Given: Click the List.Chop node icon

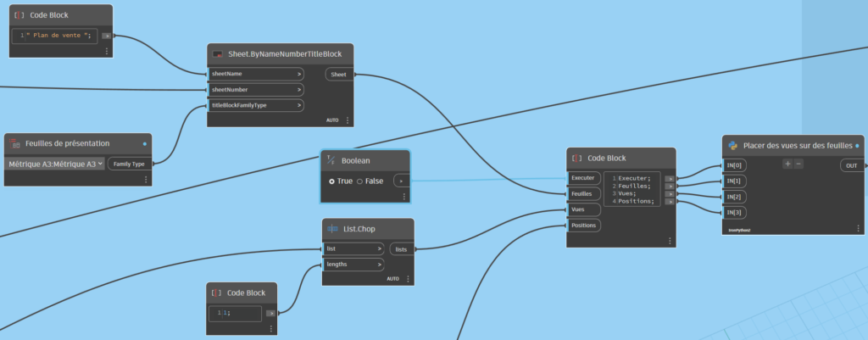Looking at the screenshot, I should [333, 229].
